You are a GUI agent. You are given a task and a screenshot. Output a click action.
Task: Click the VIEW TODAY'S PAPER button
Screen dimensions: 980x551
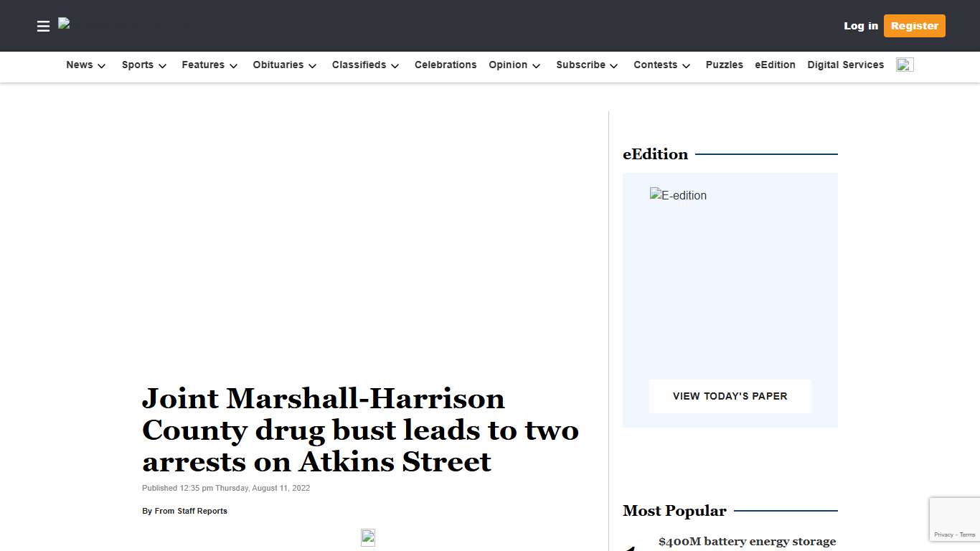[x=730, y=396]
